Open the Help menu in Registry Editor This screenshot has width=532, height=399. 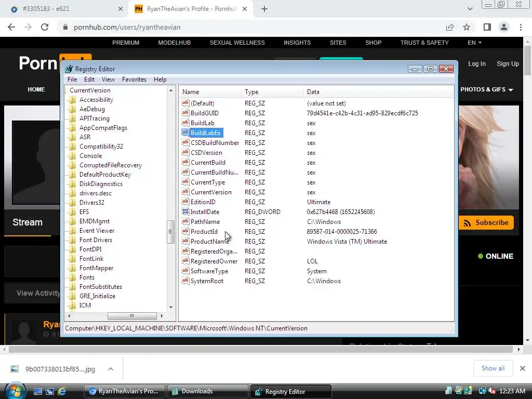pos(160,79)
